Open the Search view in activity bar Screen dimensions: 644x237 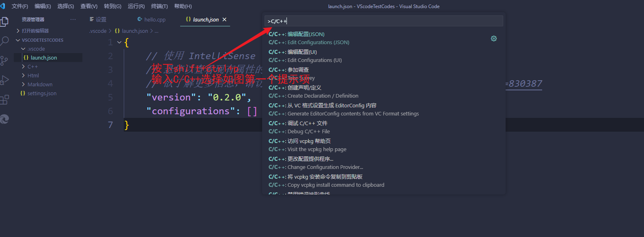(4, 41)
